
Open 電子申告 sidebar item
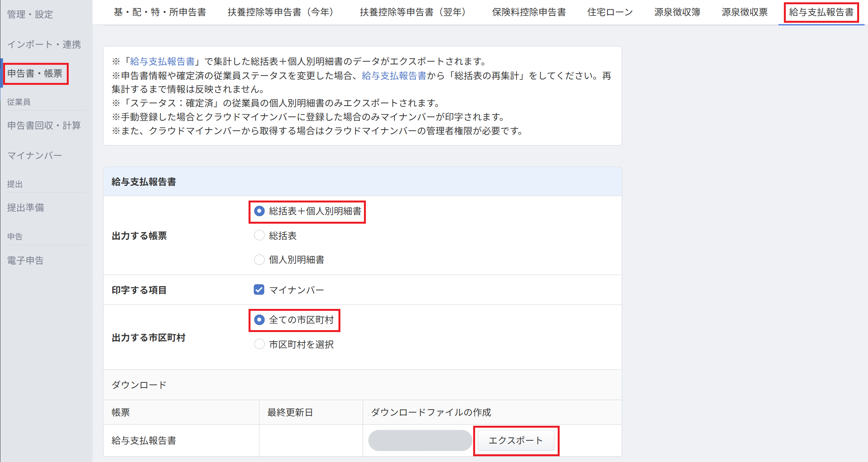(x=25, y=260)
